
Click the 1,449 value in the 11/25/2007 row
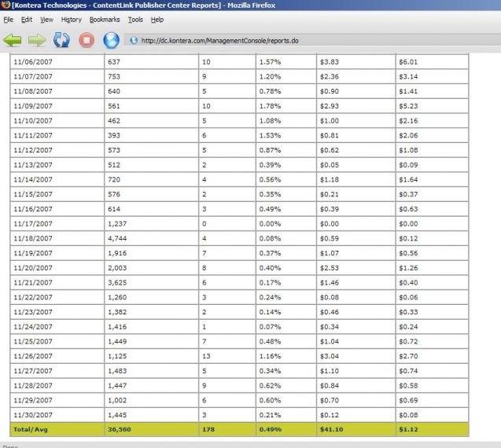(x=117, y=342)
